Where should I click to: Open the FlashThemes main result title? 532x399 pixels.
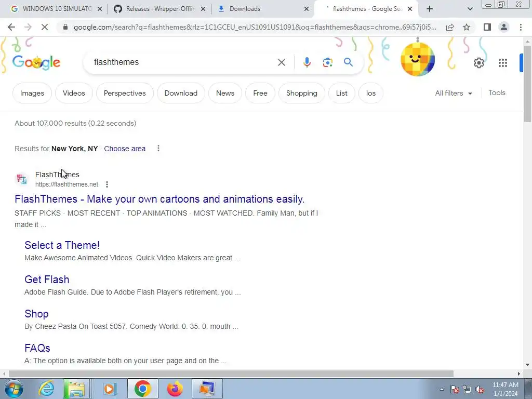point(159,199)
